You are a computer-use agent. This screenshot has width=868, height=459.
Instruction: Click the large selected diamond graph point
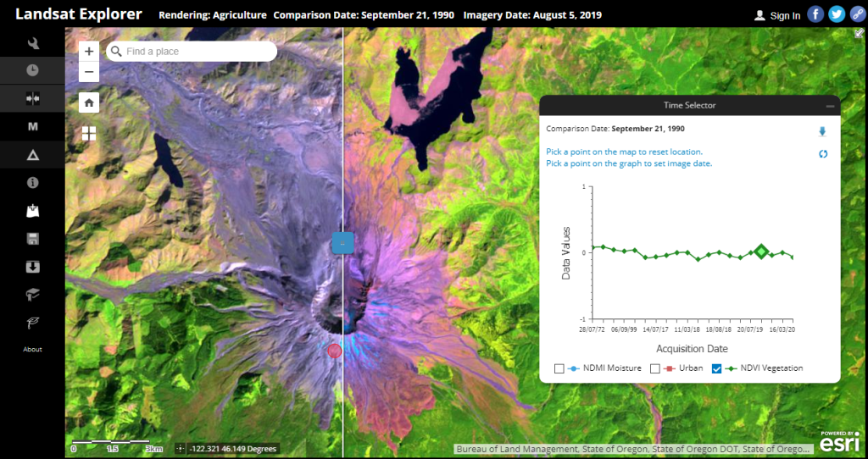point(761,252)
